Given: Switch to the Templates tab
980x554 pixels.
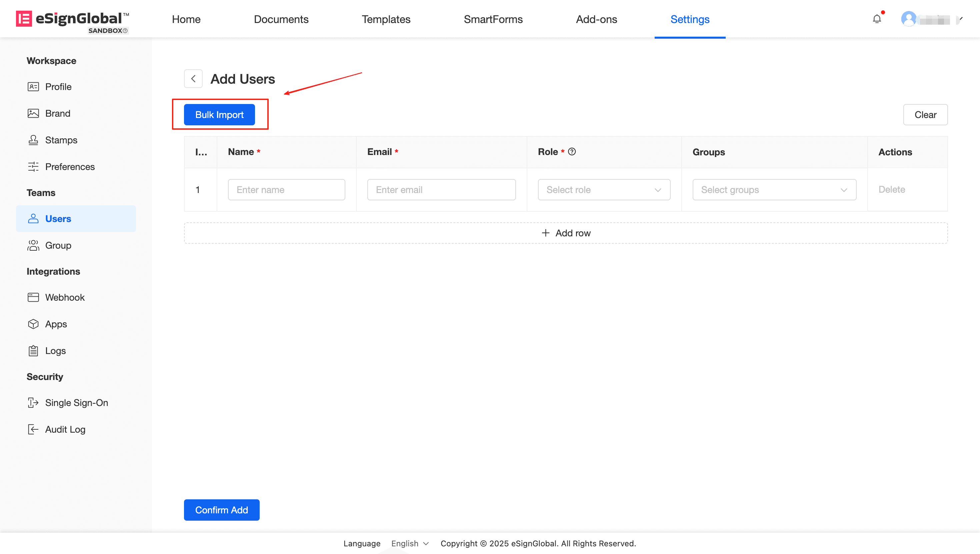Looking at the screenshot, I should 386,19.
